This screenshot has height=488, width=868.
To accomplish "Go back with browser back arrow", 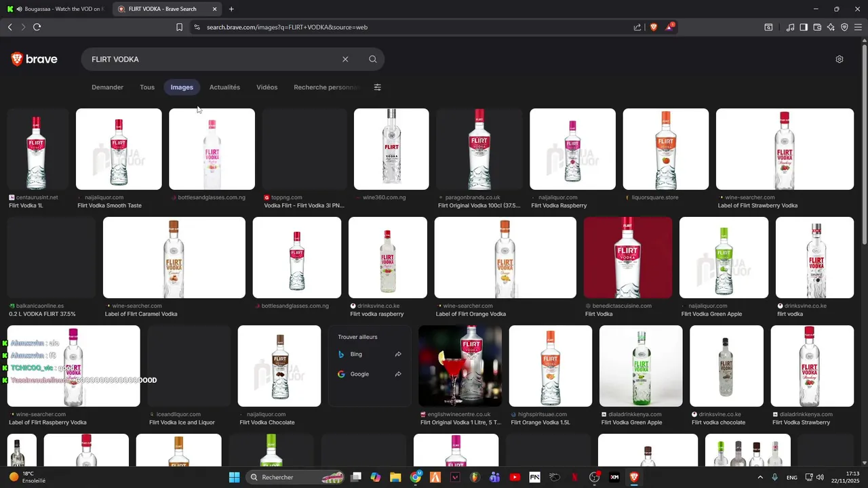I will [9, 27].
